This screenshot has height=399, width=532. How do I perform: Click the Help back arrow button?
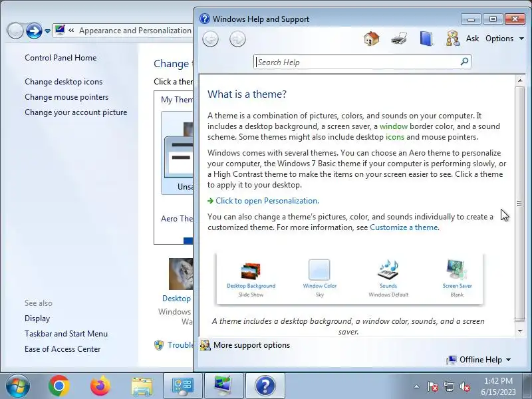coord(210,39)
